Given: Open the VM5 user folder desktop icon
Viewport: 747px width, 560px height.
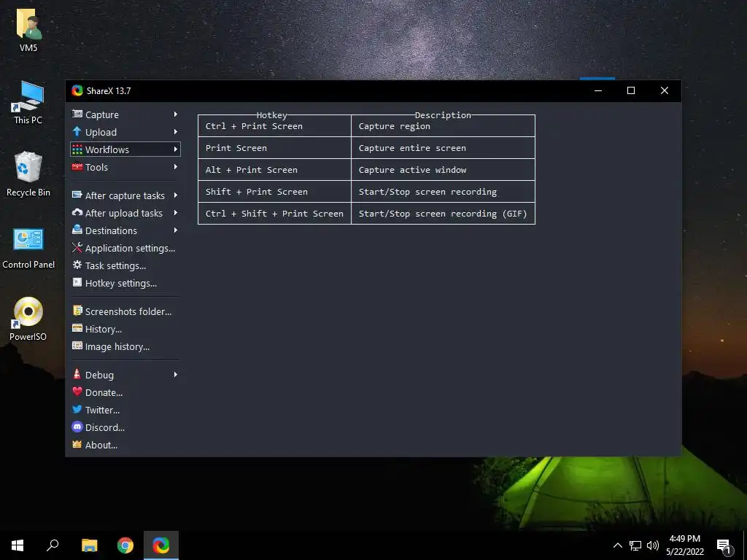Looking at the screenshot, I should [x=28, y=29].
